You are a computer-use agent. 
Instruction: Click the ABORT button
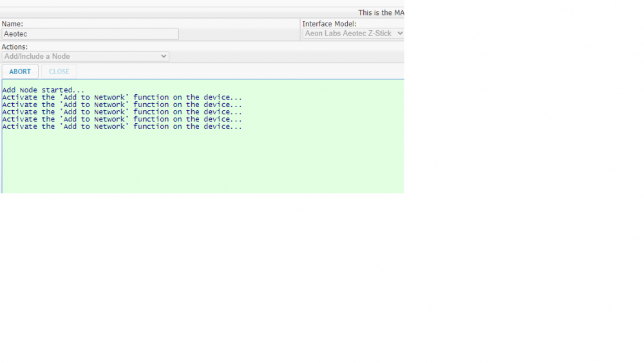[20, 72]
